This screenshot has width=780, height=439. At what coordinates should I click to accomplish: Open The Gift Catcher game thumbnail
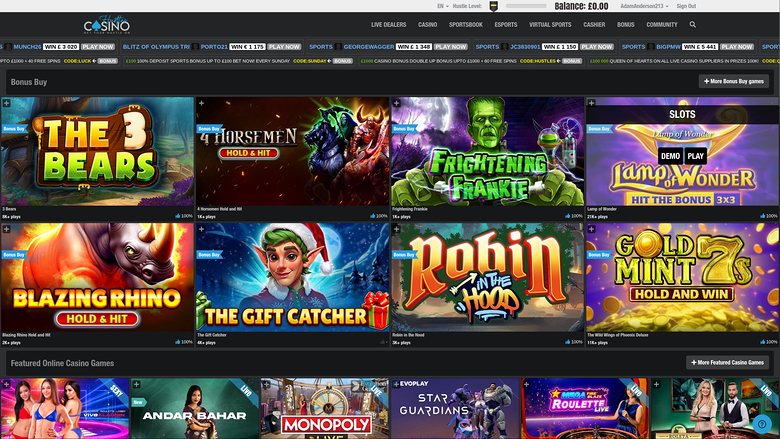click(x=292, y=277)
